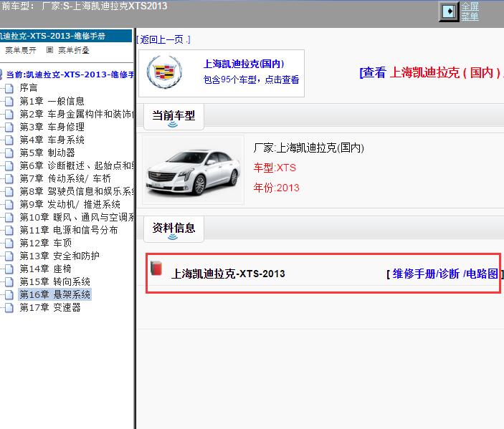Open 第9章 发动机/推进系统
This screenshot has width=504, height=429.
[x=70, y=204]
